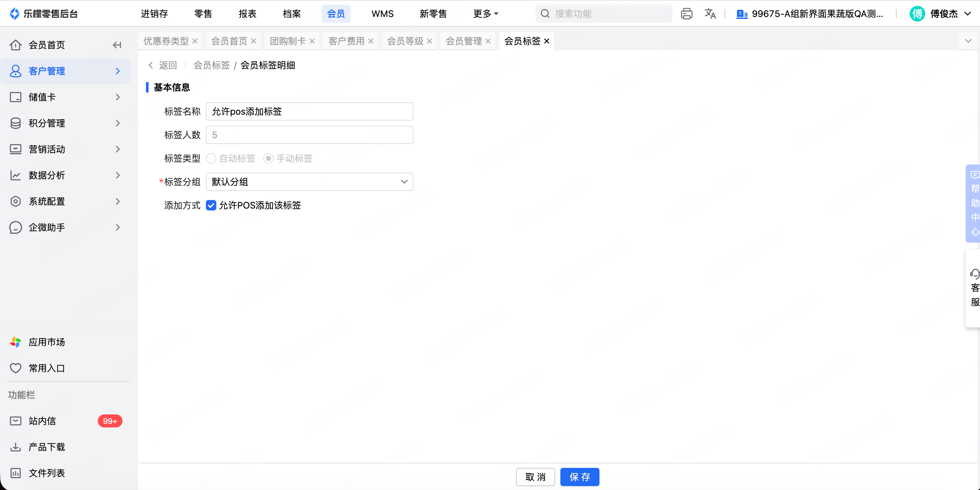Screen dimensions: 980x490
Task: Uncheck 允许POS添加该标签 checkbox
Action: (211, 206)
